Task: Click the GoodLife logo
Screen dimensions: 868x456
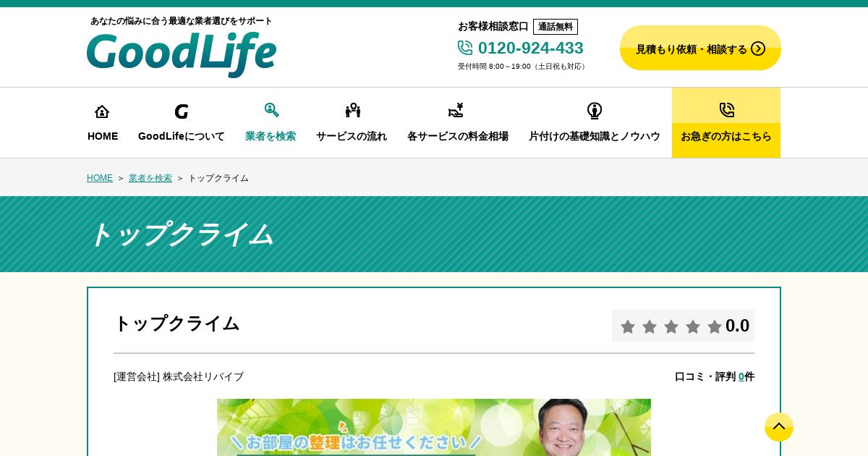Action: tap(182, 54)
